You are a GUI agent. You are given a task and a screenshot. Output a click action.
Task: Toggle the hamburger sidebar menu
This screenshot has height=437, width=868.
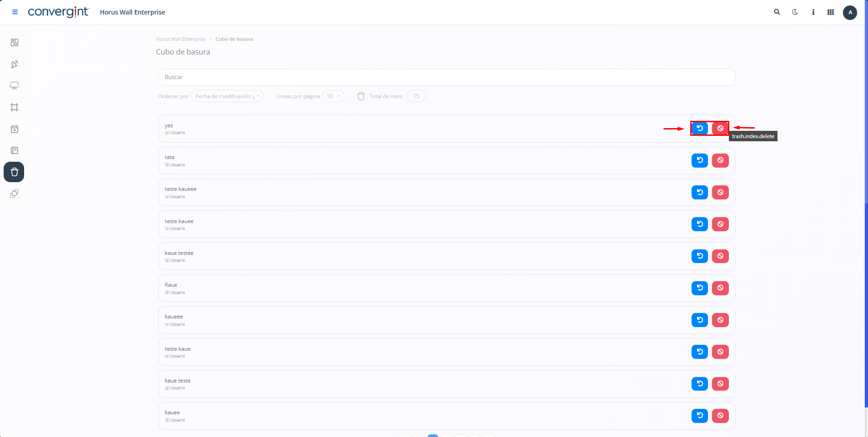[15, 12]
